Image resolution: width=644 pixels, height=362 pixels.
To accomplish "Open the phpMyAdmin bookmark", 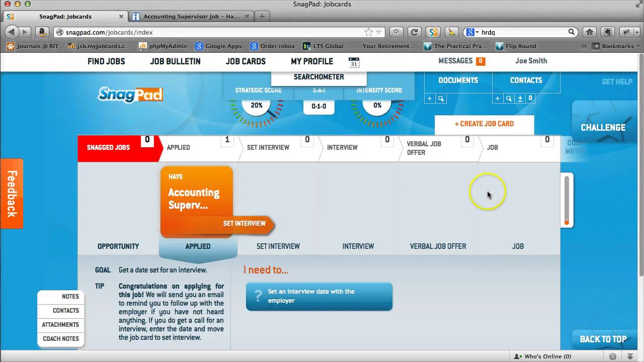I will (x=163, y=46).
